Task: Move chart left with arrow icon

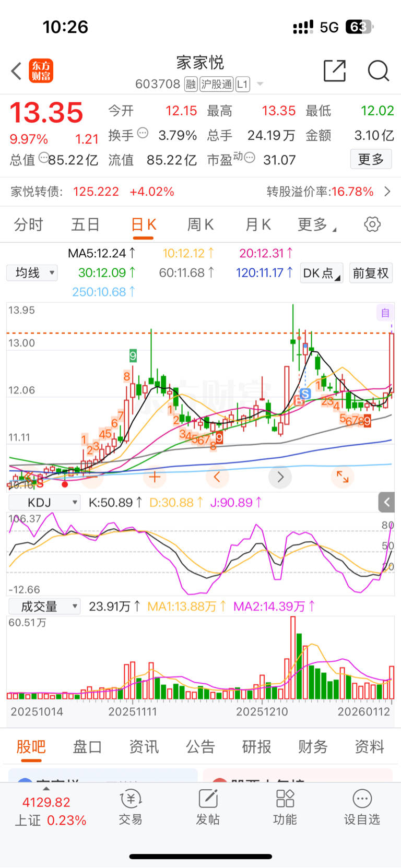Action: tap(217, 477)
